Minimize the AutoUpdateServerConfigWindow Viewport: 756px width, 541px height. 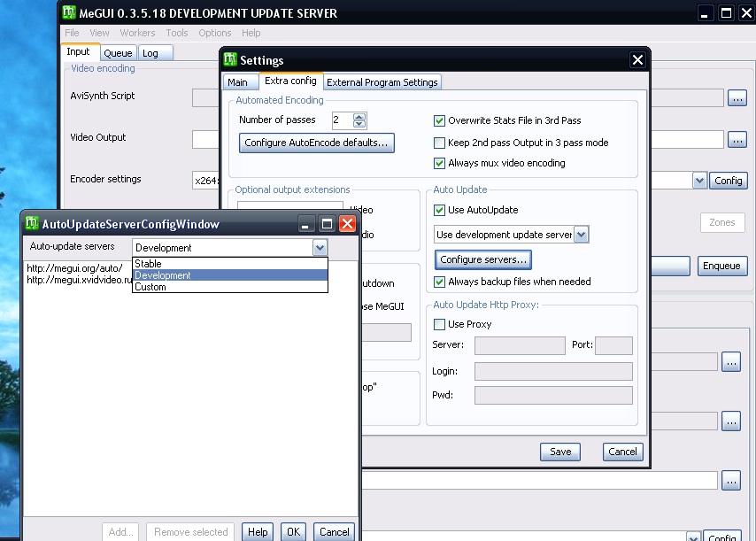click(x=305, y=224)
